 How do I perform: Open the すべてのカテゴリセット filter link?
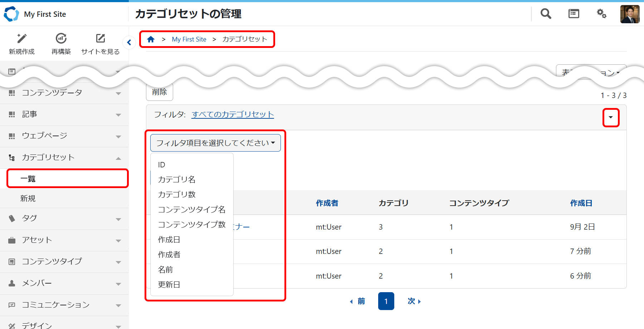coord(233,114)
